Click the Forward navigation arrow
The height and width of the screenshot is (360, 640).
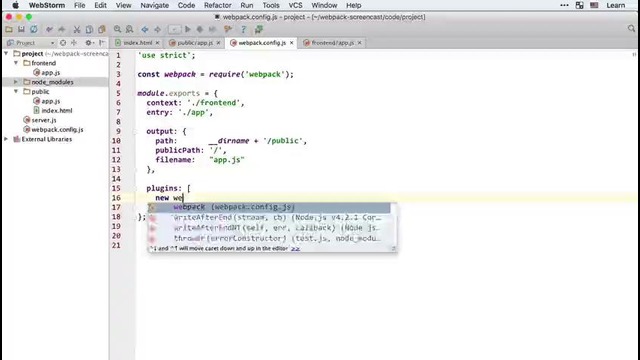click(158, 29)
